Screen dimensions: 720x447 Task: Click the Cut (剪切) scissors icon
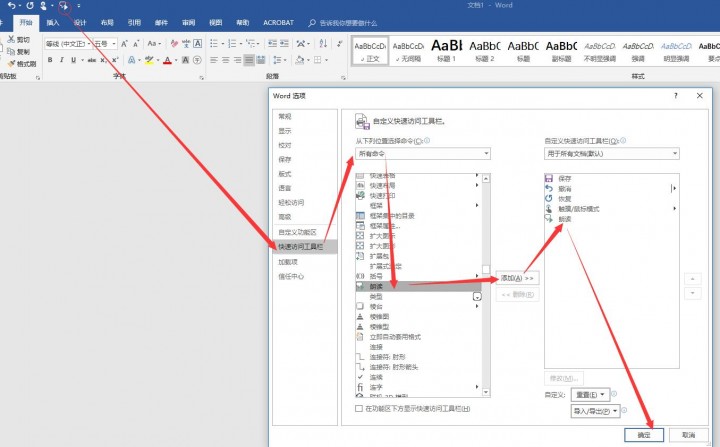[21, 39]
